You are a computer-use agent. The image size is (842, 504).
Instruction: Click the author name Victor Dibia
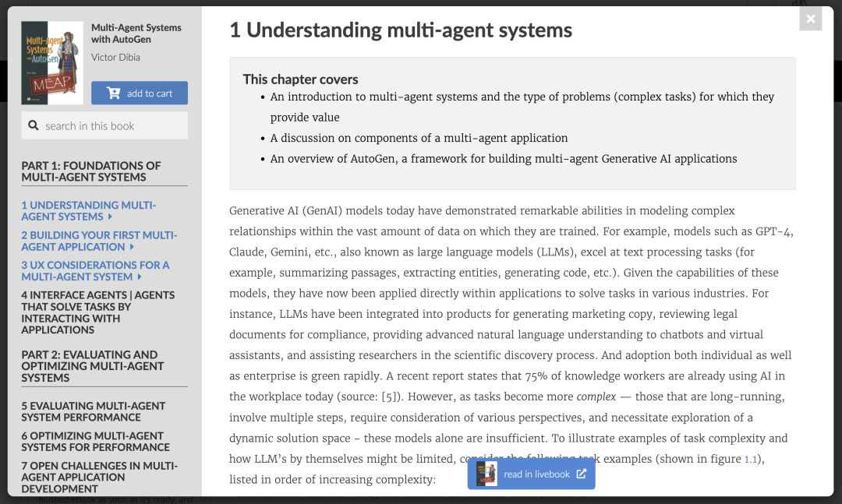(x=115, y=58)
